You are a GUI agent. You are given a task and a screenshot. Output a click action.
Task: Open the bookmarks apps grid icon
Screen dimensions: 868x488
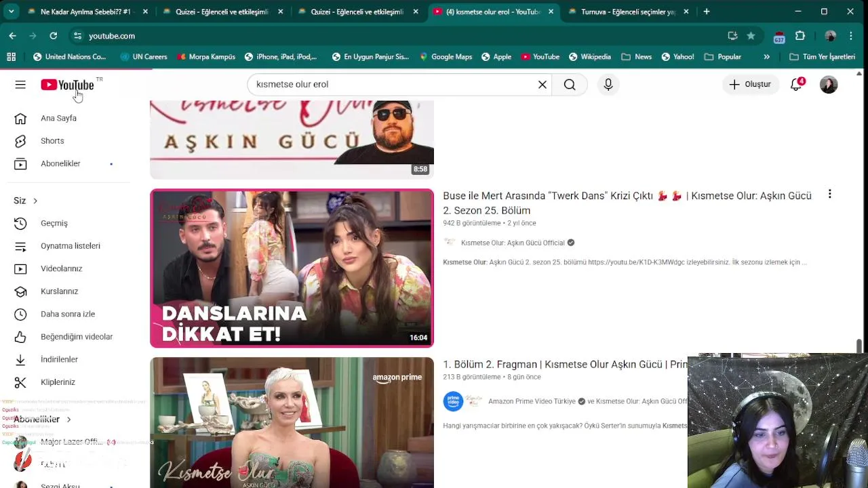tap(11, 57)
